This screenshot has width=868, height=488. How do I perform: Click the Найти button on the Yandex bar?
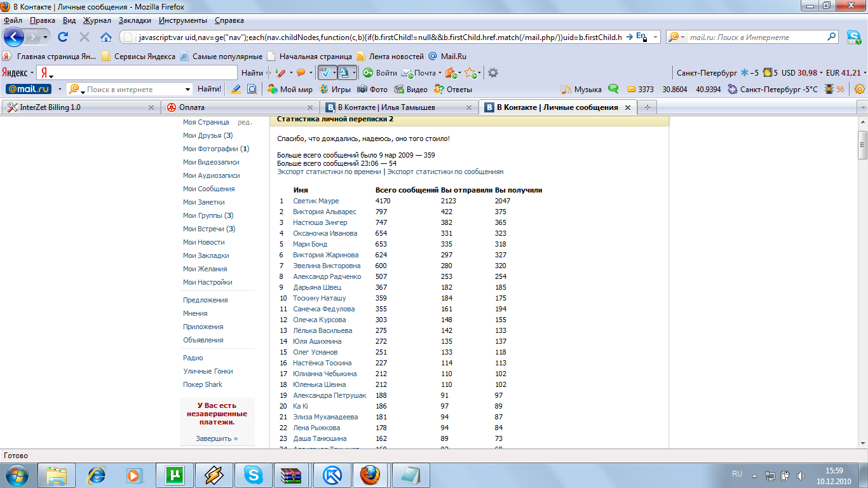pyautogui.click(x=252, y=72)
